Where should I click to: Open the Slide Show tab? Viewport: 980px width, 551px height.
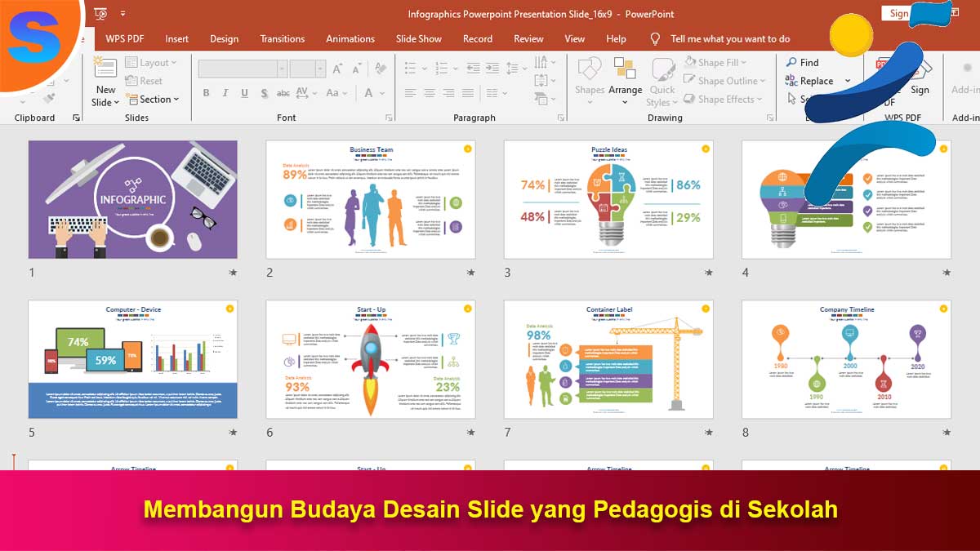(x=418, y=38)
